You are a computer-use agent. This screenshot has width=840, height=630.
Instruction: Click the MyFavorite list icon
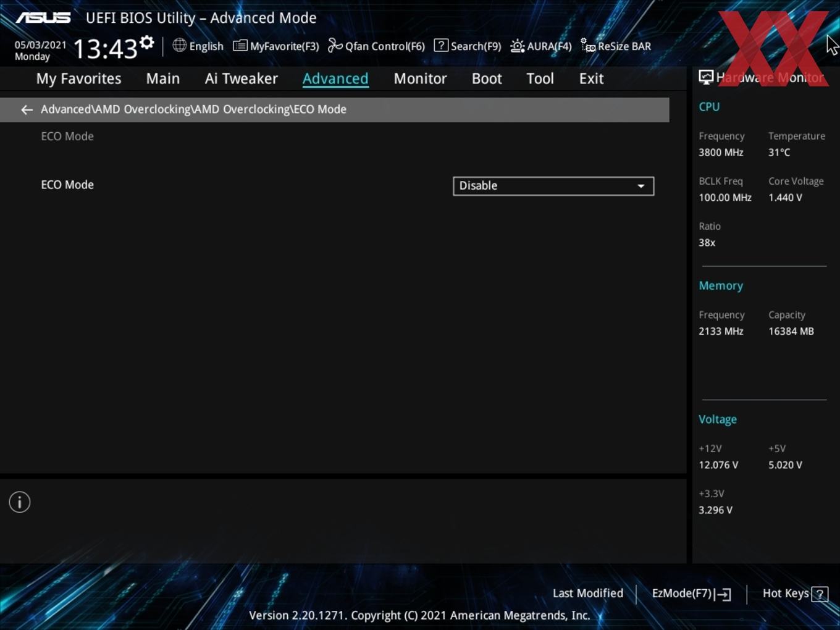240,46
